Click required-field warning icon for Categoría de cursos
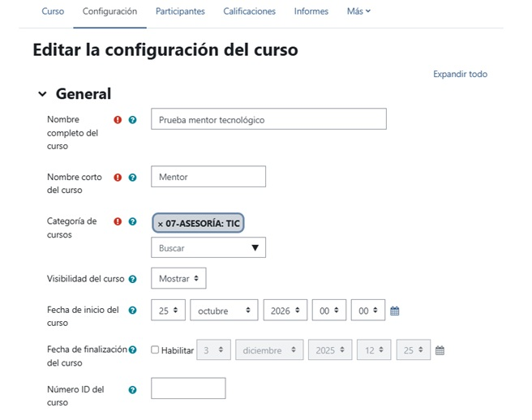 point(118,221)
